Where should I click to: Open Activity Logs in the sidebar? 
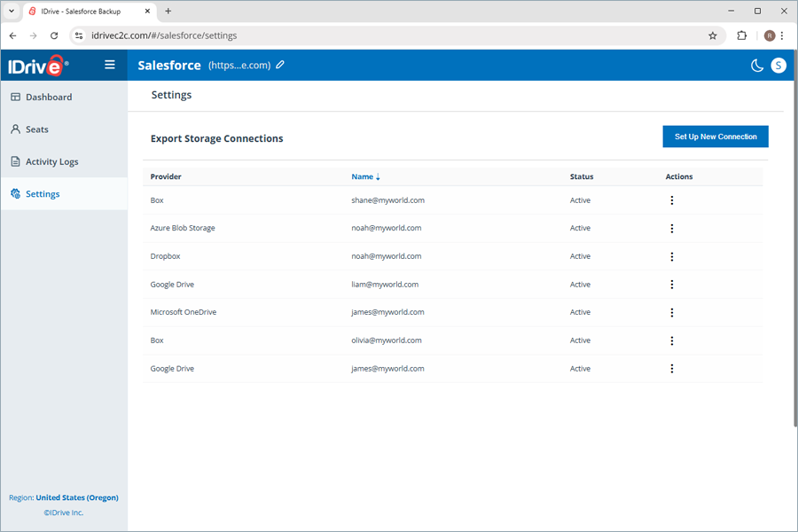coord(51,161)
